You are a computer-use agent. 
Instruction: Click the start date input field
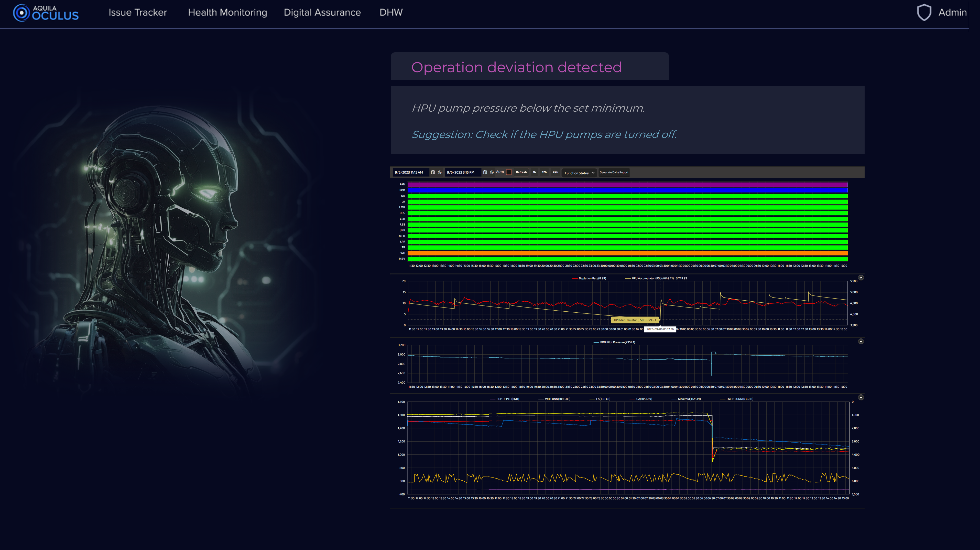410,172
